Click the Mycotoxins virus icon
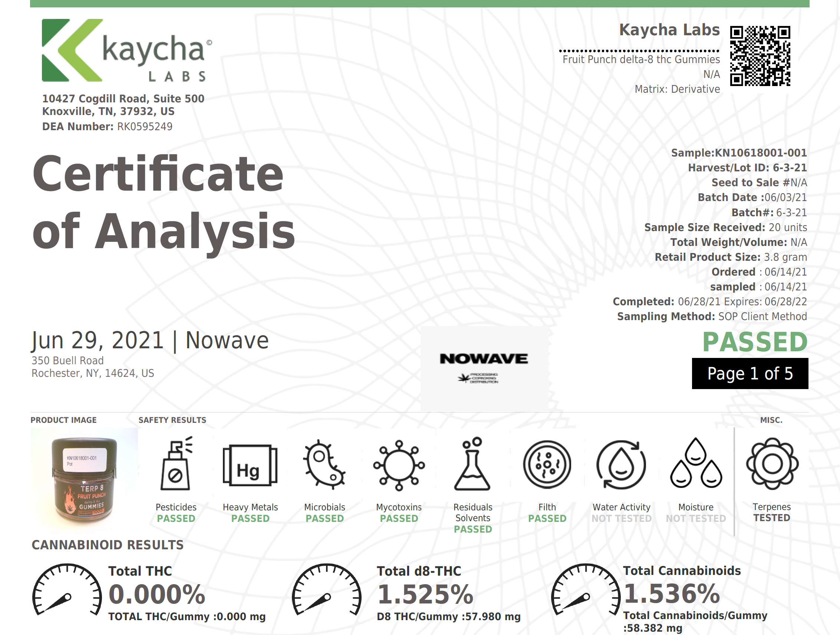Viewport: 840px width, 635px height. (399, 465)
